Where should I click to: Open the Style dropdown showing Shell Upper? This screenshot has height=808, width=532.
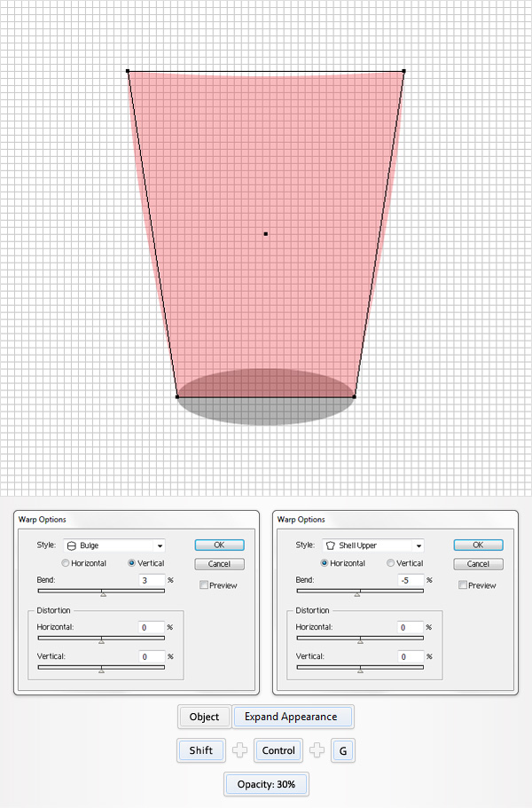pyautogui.click(x=373, y=545)
